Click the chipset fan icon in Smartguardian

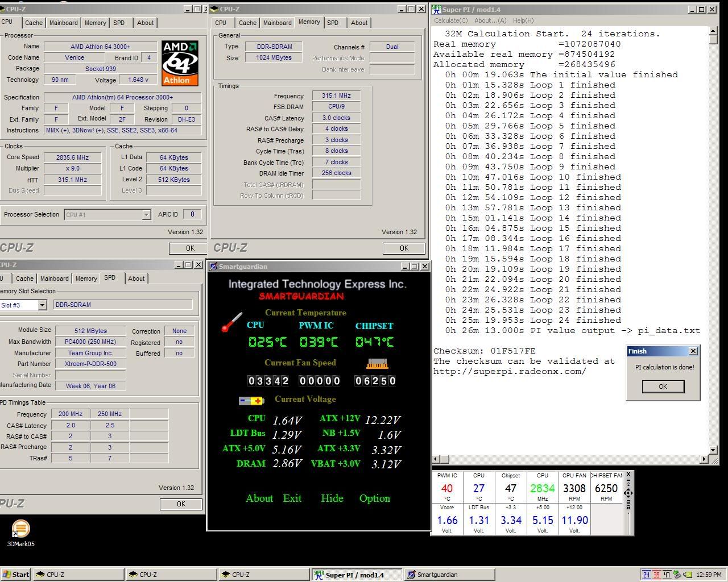pyautogui.click(x=377, y=363)
